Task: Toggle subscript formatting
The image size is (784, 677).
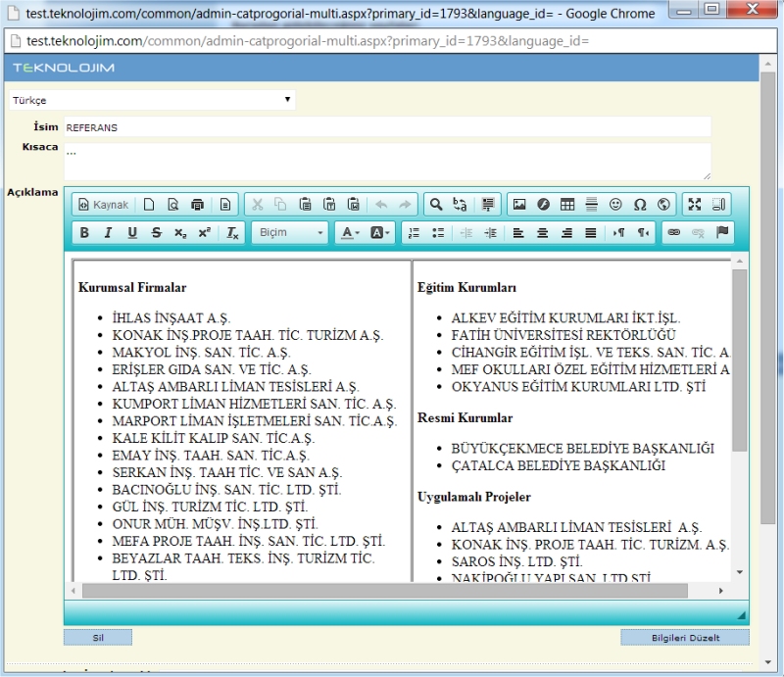Action: 180,233
